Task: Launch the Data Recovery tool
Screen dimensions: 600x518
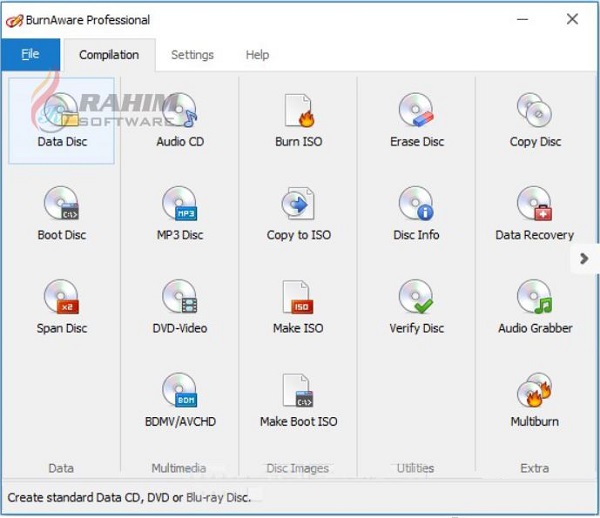Action: click(x=535, y=213)
